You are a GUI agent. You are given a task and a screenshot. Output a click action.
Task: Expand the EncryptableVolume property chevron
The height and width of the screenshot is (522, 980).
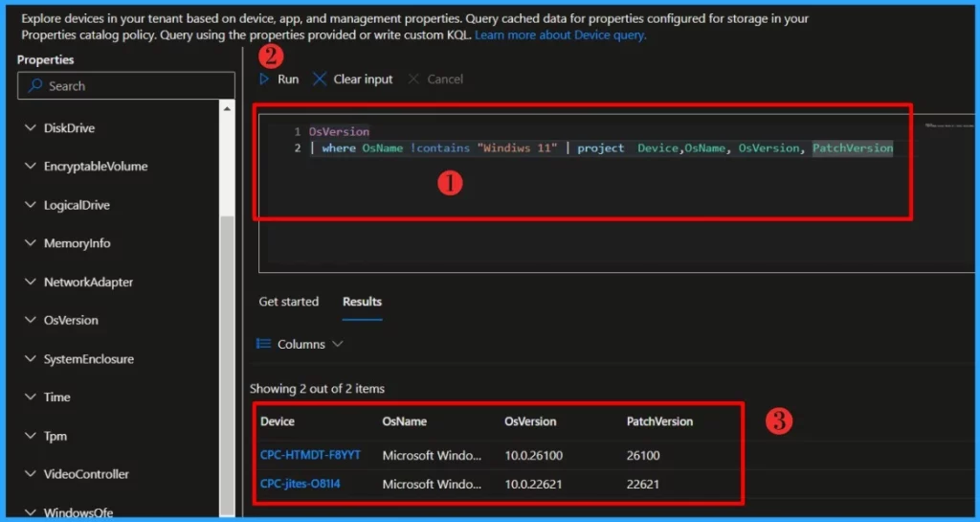(30, 167)
